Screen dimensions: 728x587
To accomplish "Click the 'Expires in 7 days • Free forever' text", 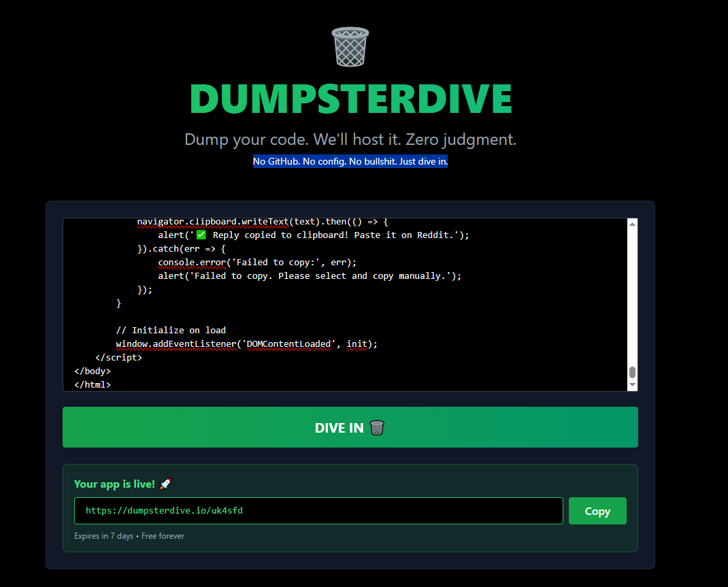I will [129, 536].
